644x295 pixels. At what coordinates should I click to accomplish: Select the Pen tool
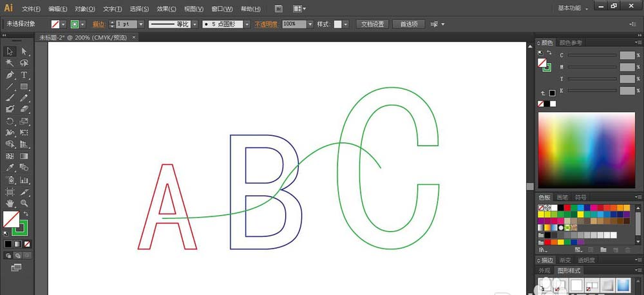(10, 75)
